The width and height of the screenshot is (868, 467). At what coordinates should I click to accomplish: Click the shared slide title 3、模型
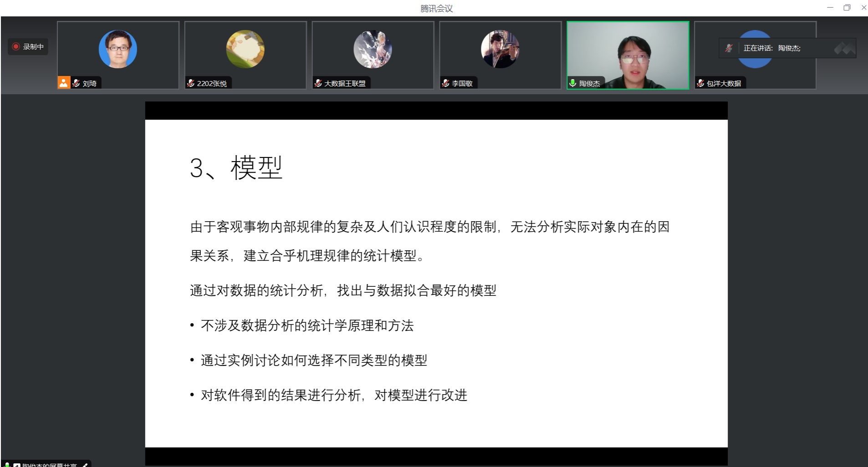point(236,168)
